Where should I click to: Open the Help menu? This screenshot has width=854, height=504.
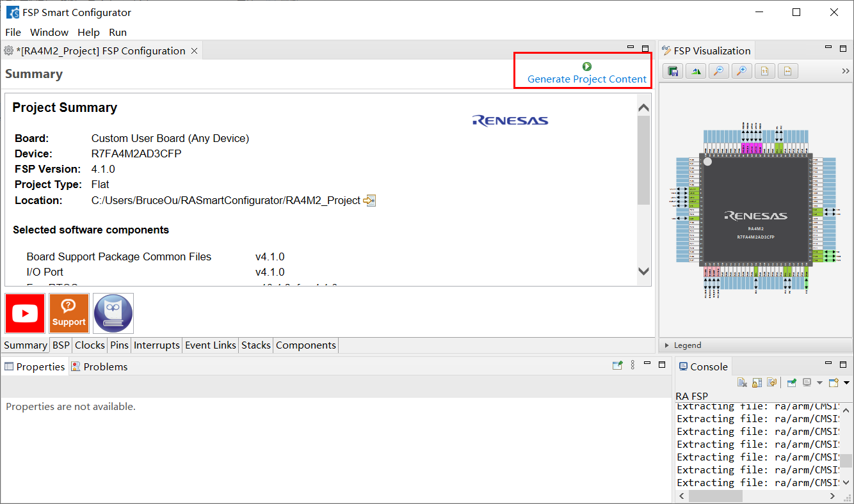click(x=88, y=32)
